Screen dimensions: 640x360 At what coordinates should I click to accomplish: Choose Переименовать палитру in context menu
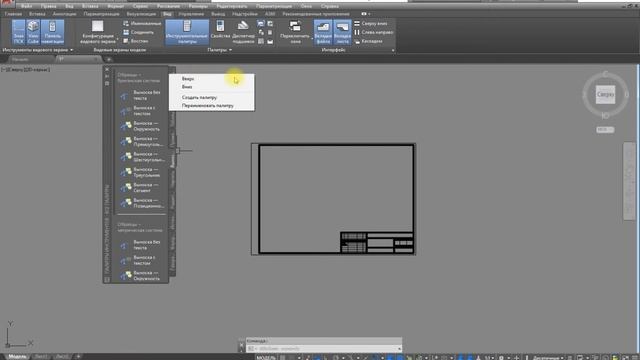[x=212, y=105]
